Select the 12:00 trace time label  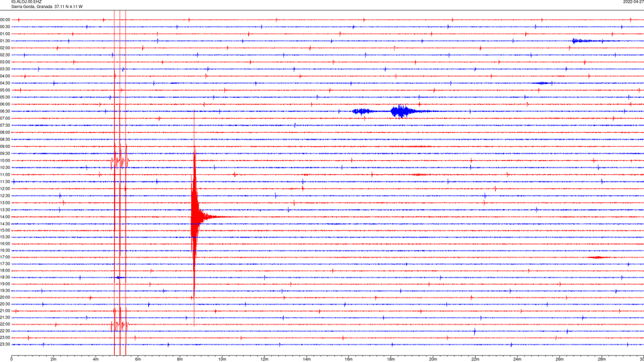point(5,189)
